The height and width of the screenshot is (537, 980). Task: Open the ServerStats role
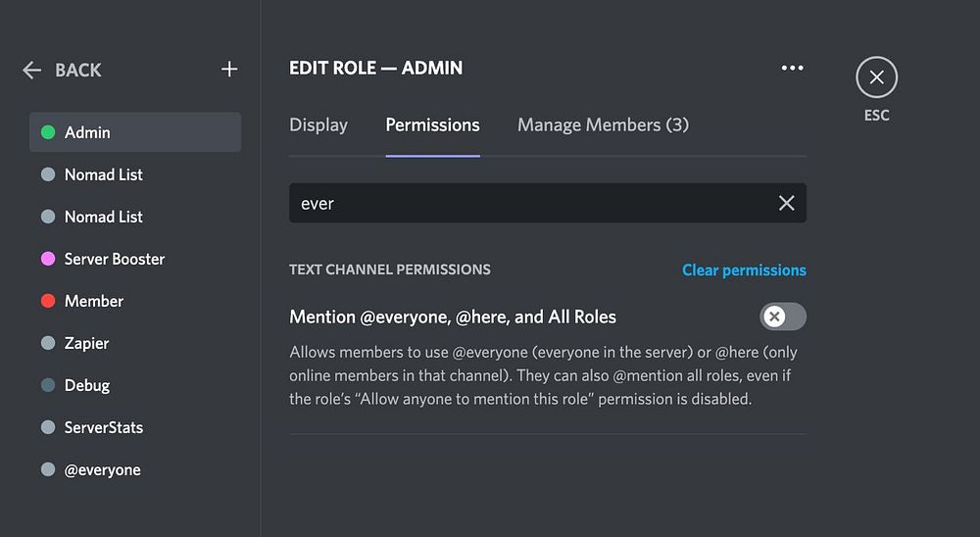[104, 427]
